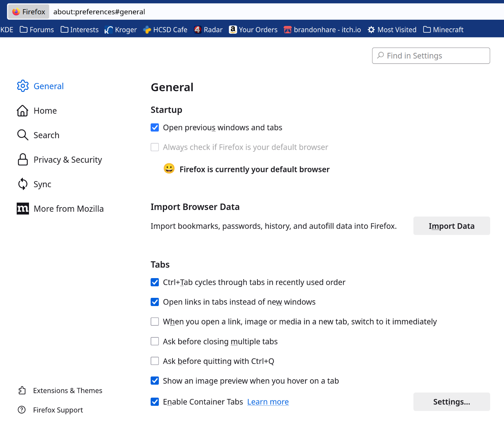Screen dimensions: 504x433
Task: Click the Firefox Support question mark icon
Action: tap(22, 410)
